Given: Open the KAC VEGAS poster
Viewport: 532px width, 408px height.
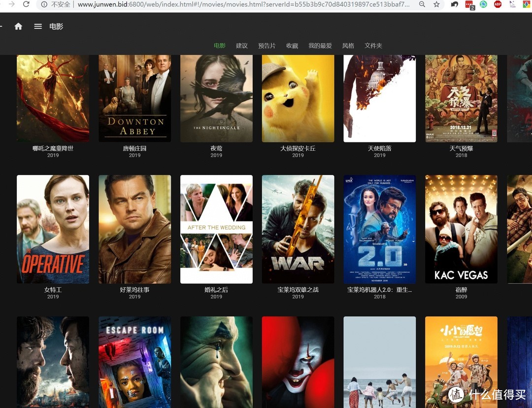Looking at the screenshot, I should pyautogui.click(x=462, y=229).
